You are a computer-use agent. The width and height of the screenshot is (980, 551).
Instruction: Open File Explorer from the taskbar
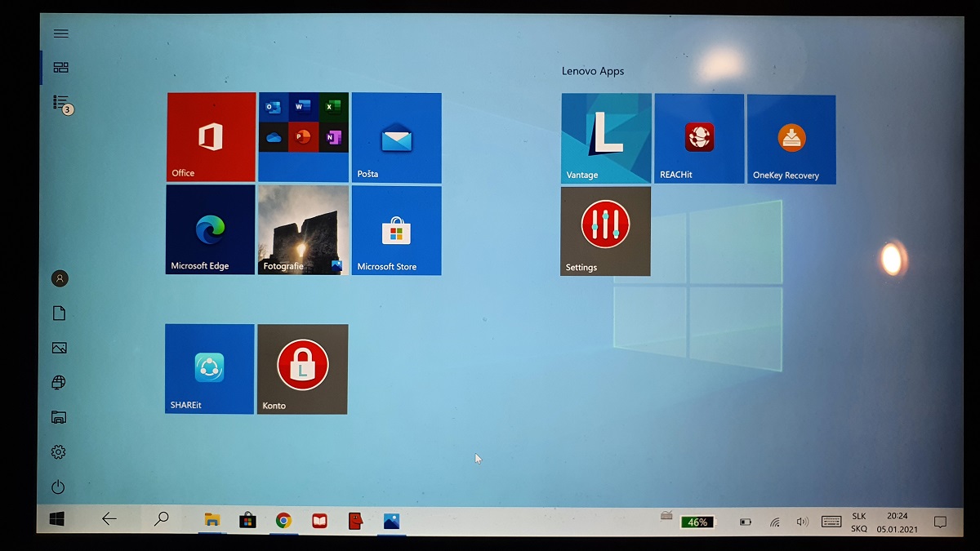click(x=212, y=520)
